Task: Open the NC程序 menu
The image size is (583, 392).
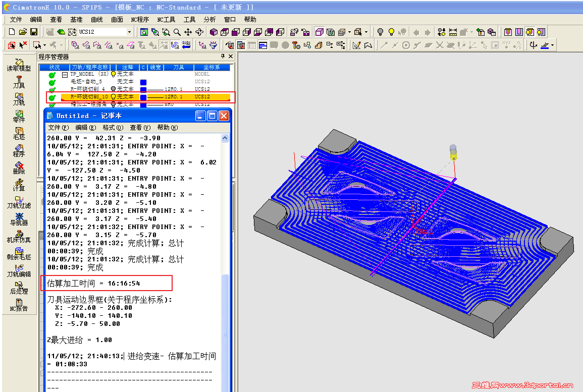Action: click(140, 19)
